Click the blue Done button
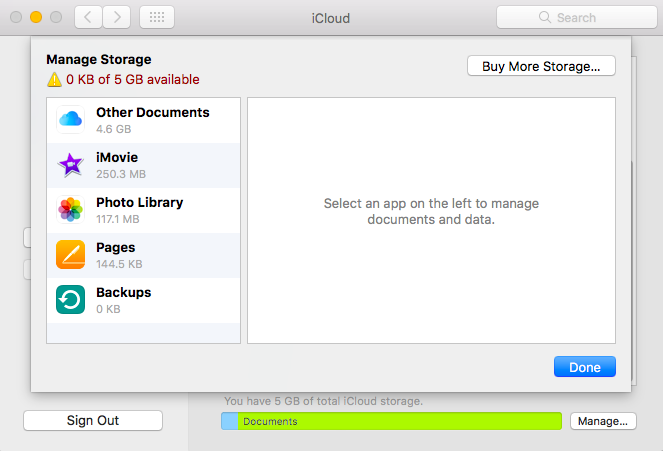 pyautogui.click(x=585, y=367)
